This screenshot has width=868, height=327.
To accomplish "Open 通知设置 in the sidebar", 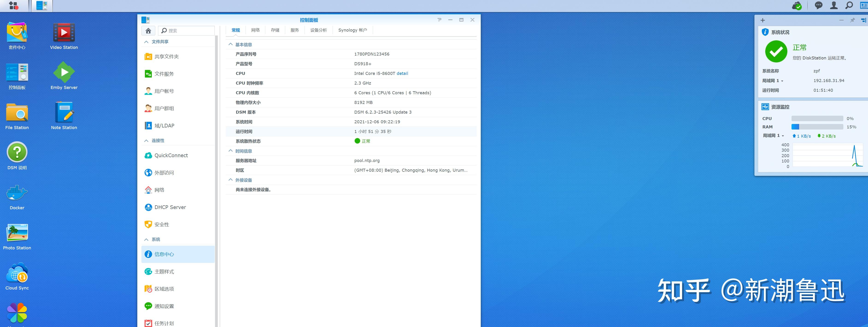I will pyautogui.click(x=178, y=306).
